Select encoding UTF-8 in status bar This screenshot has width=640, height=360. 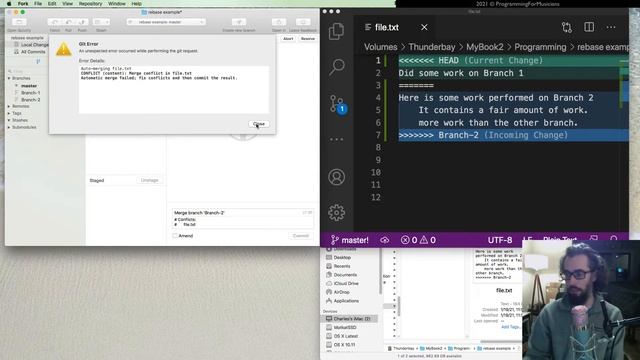(x=500, y=240)
